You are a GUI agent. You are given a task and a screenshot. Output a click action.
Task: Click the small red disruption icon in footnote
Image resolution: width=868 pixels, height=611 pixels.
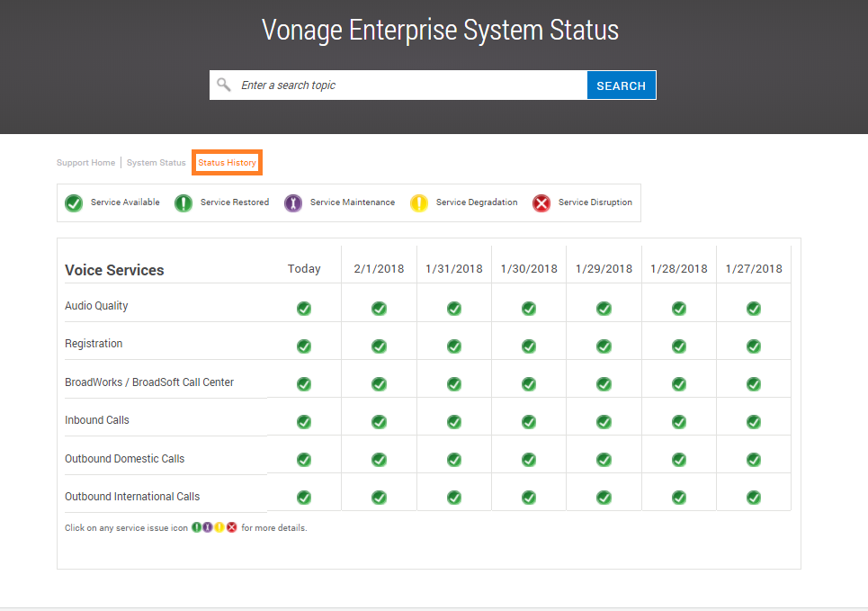(231, 527)
